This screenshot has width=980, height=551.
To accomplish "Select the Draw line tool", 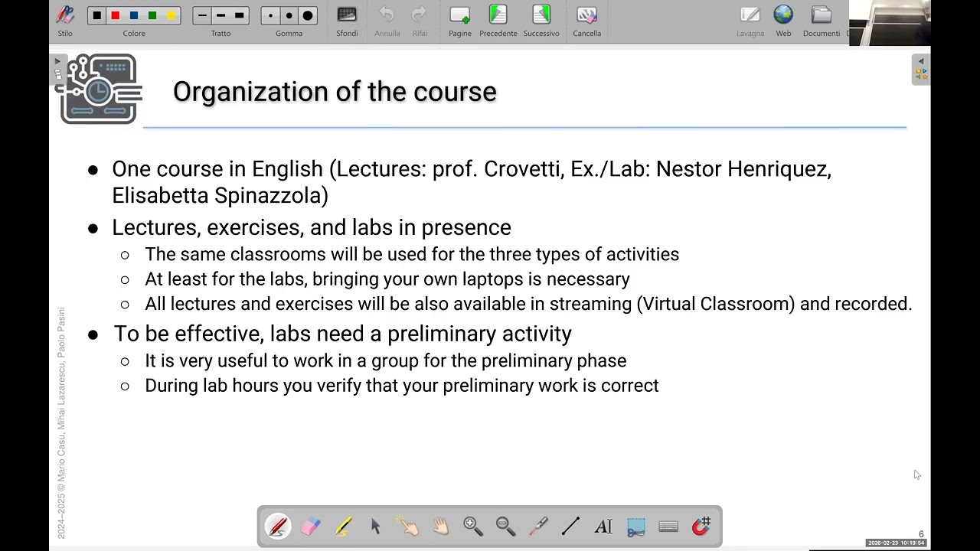I will (570, 527).
